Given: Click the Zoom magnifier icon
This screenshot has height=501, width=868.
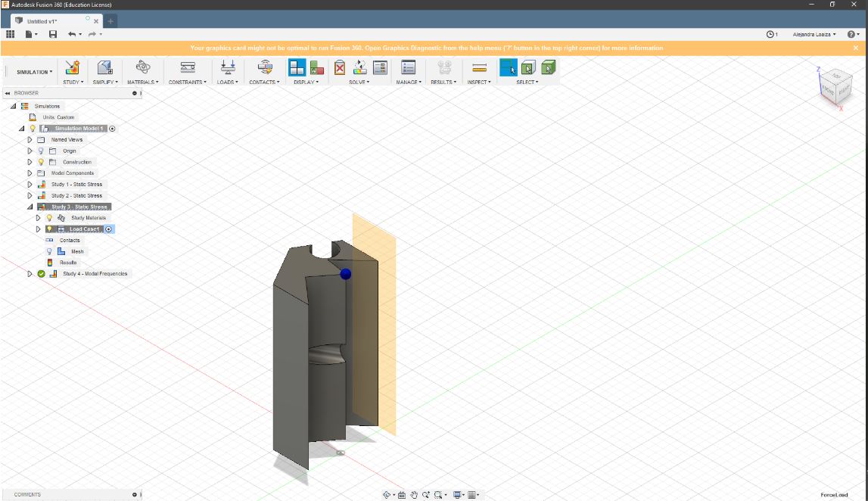Looking at the screenshot, I should click(x=426, y=495).
